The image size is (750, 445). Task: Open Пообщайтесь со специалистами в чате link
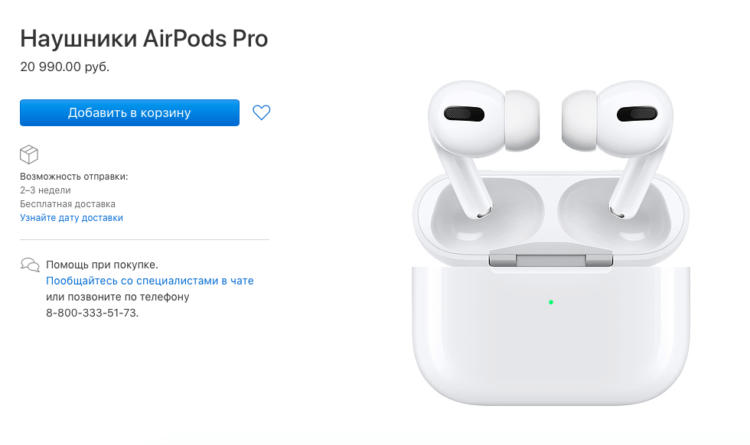click(150, 281)
